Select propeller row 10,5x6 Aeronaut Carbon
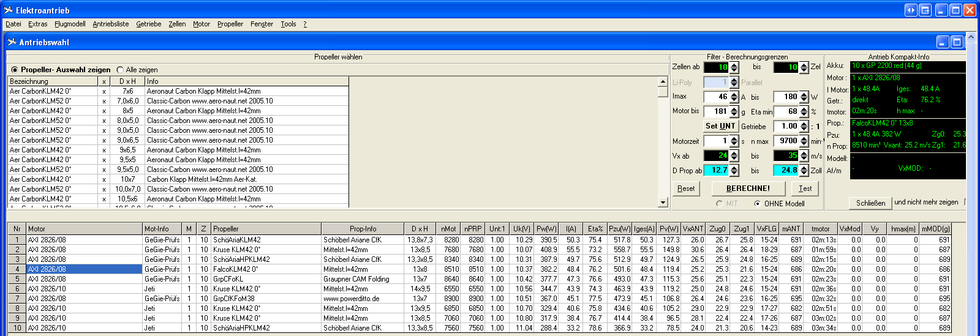 (178, 199)
